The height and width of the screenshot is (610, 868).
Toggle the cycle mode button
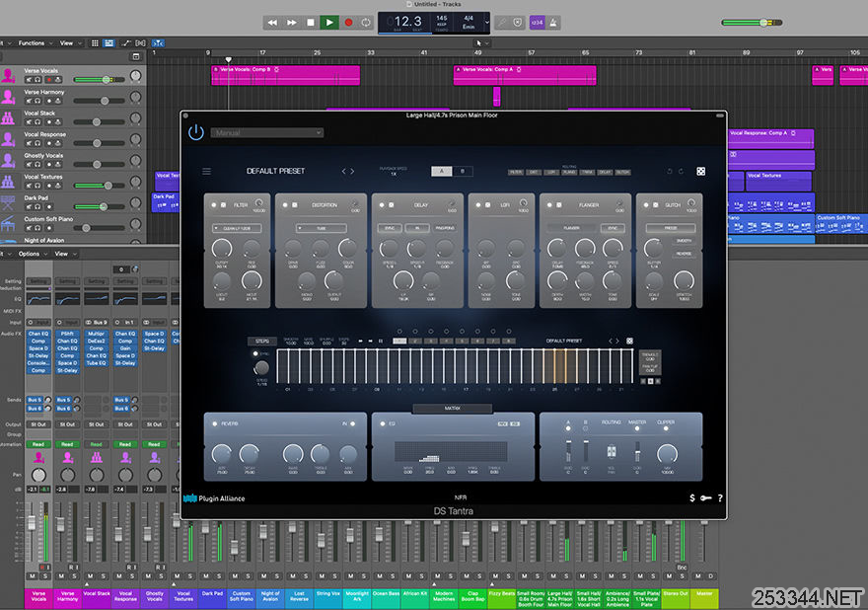pyautogui.click(x=366, y=23)
